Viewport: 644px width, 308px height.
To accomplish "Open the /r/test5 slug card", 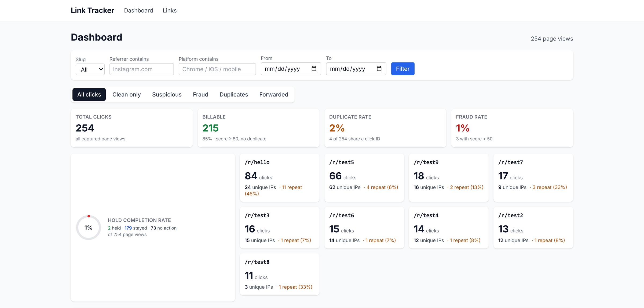I will click(x=364, y=178).
